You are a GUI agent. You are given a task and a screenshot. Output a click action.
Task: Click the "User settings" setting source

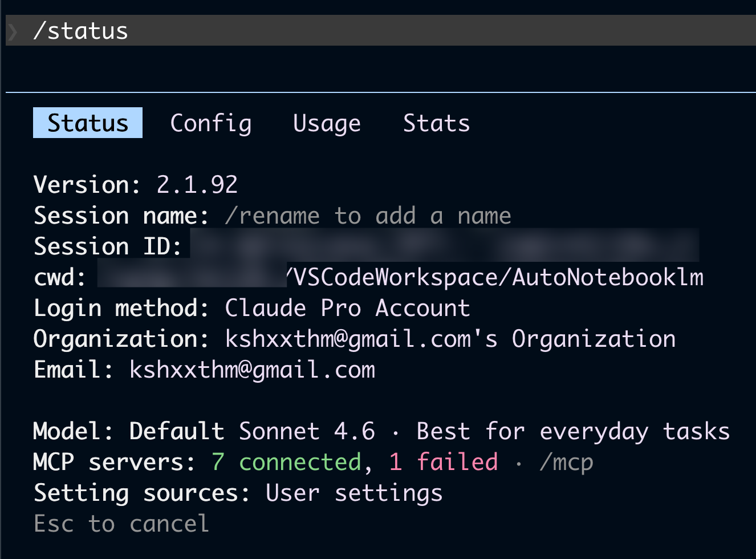[x=354, y=493]
